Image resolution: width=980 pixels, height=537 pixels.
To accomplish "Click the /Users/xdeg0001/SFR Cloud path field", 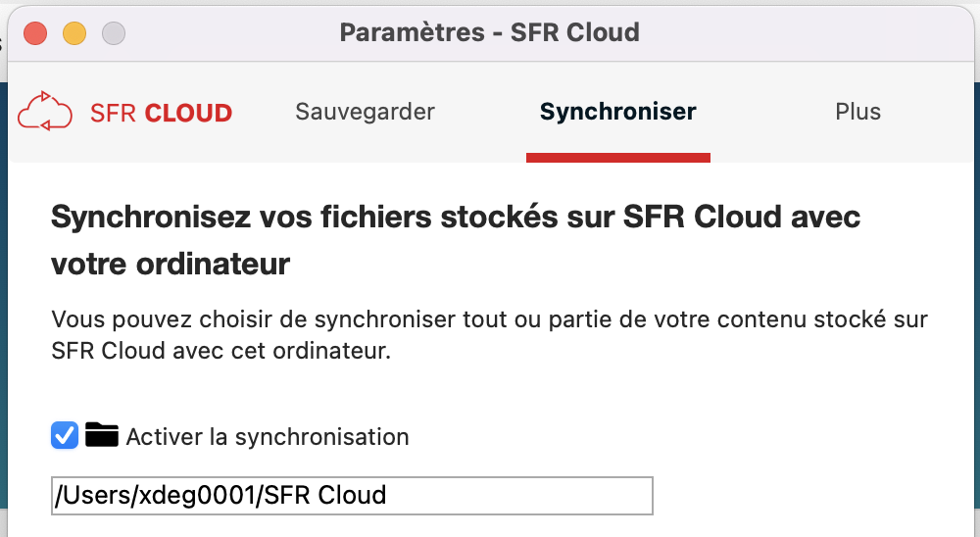I will [352, 495].
